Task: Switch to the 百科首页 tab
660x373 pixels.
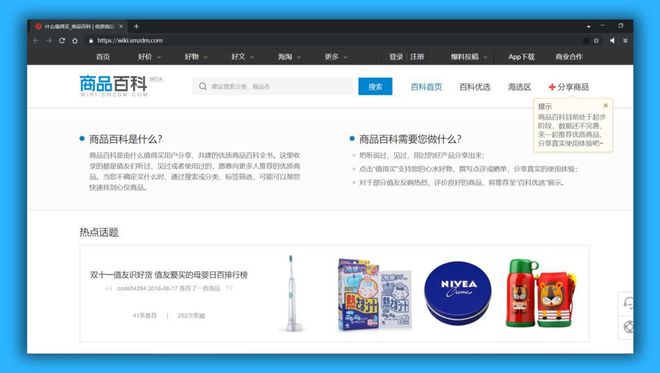Action: point(426,87)
